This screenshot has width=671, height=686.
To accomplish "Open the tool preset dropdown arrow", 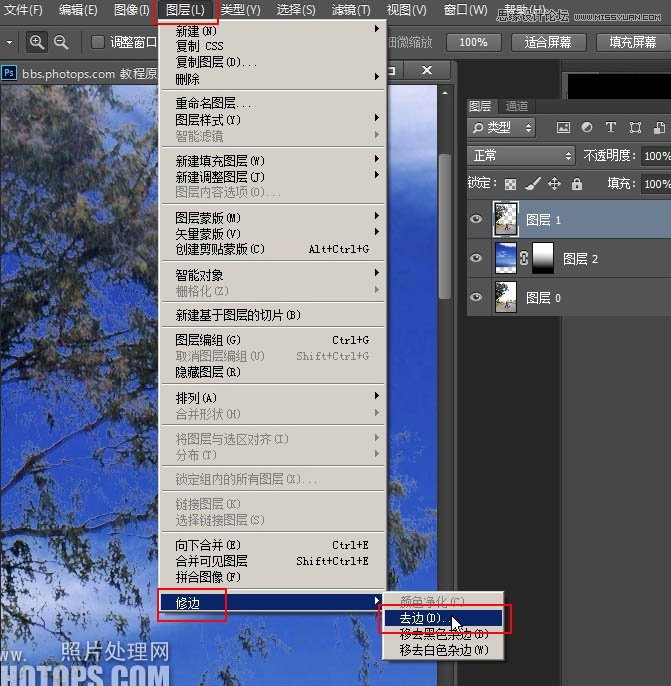I will point(9,42).
